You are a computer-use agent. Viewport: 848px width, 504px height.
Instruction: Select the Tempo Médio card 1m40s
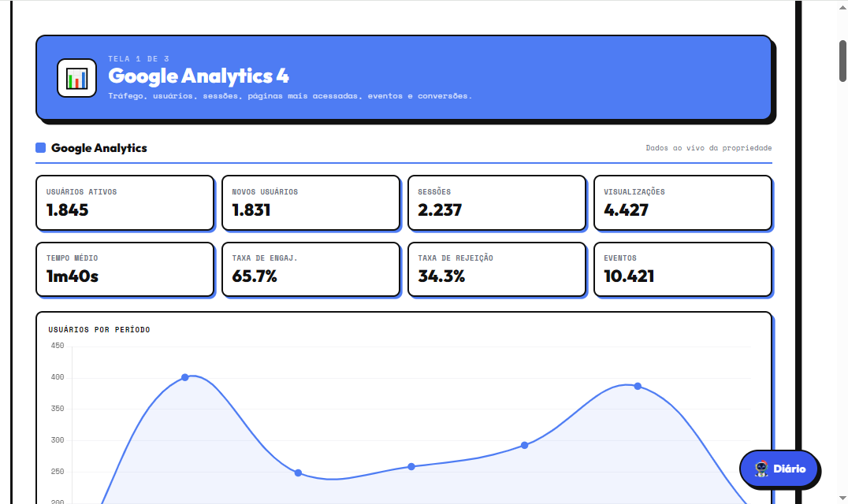point(125,269)
